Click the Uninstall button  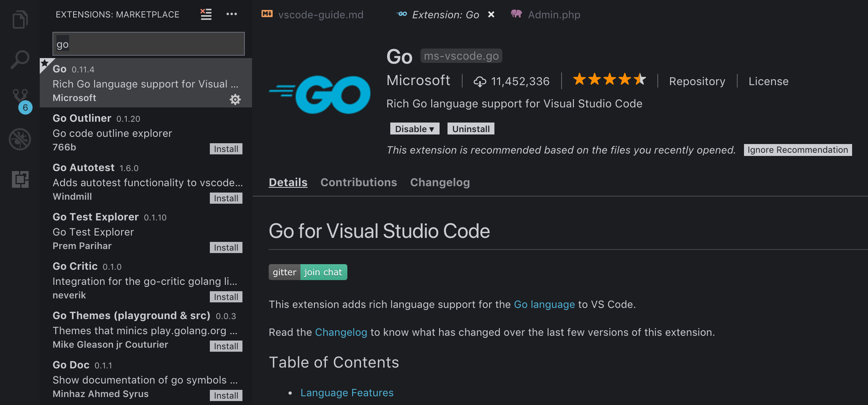point(471,129)
